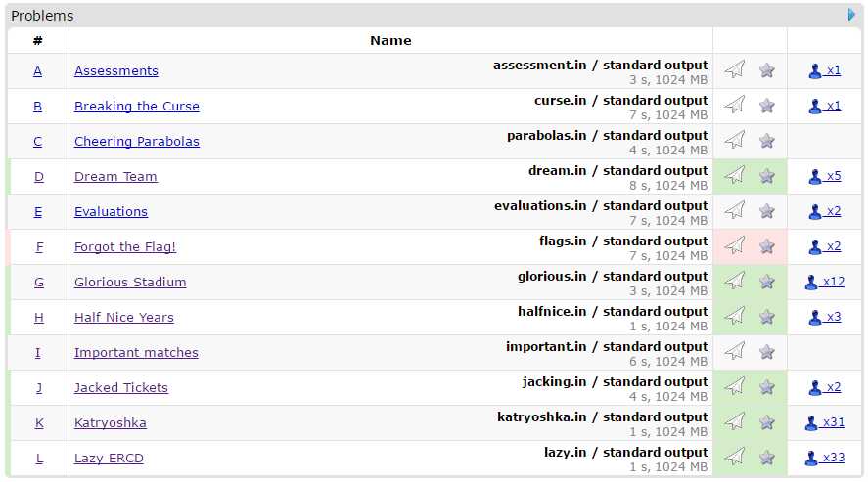
Task: Click submit paper-plane icon for Assessments
Action: point(735,70)
